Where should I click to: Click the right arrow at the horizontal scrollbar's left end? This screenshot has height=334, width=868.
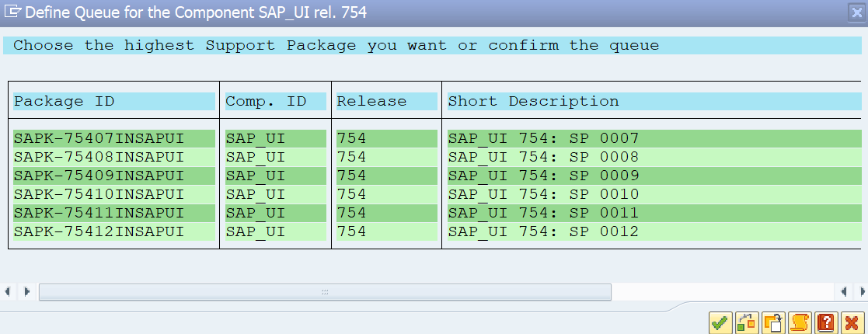26,291
